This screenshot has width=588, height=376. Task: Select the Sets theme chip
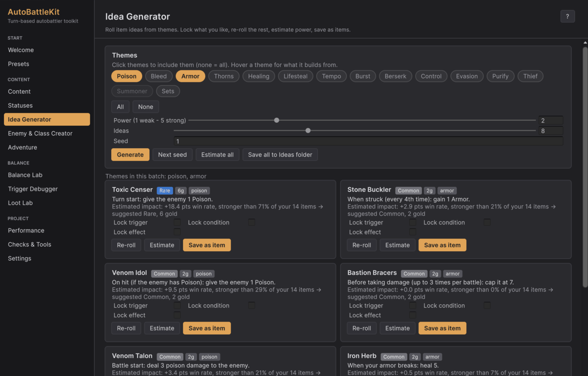pyautogui.click(x=167, y=91)
